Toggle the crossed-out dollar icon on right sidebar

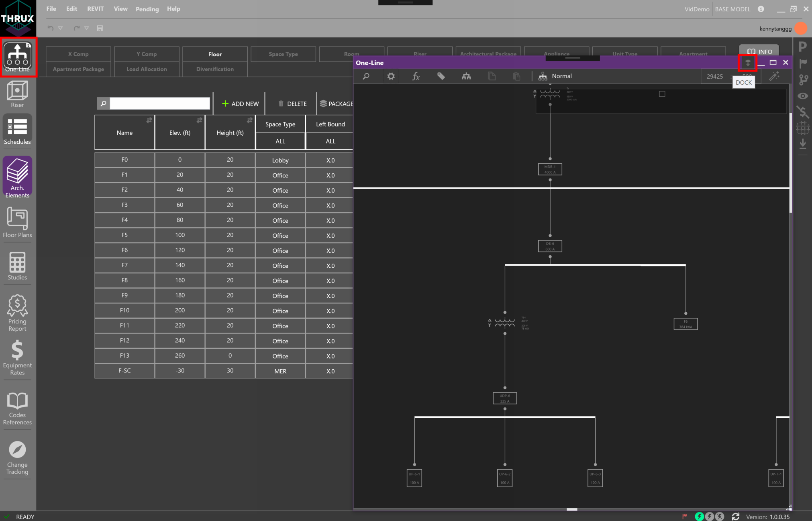pos(803,112)
